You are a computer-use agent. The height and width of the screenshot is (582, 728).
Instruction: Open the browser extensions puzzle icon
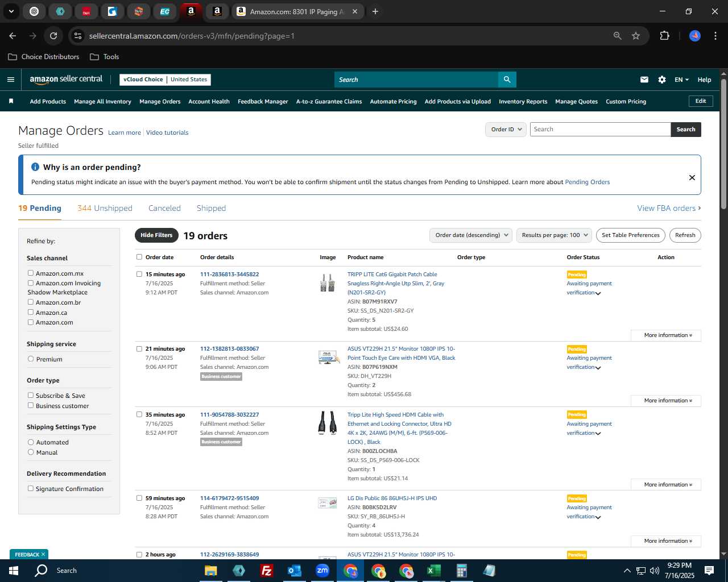664,36
